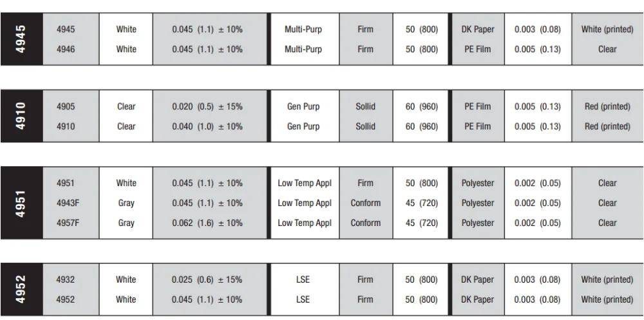Select PE Film liner in the 4946 row
The width and height of the screenshot is (644, 320).
(x=478, y=49)
